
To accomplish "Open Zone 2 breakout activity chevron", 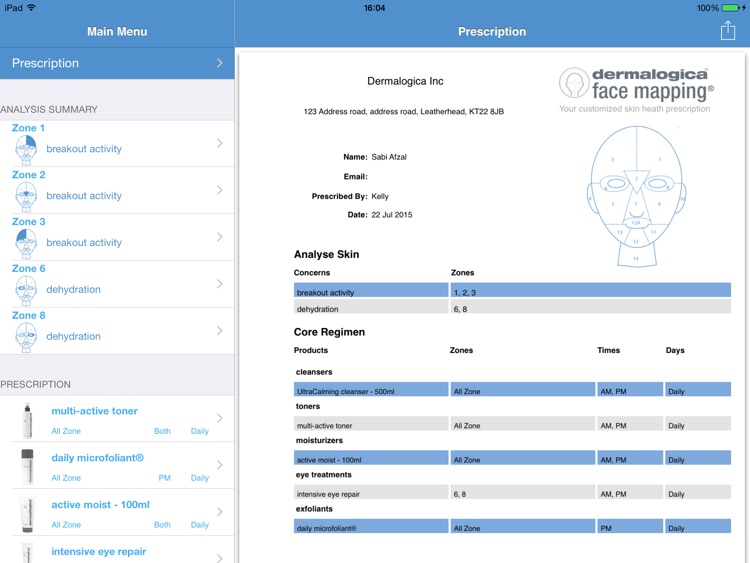I will click(x=220, y=190).
